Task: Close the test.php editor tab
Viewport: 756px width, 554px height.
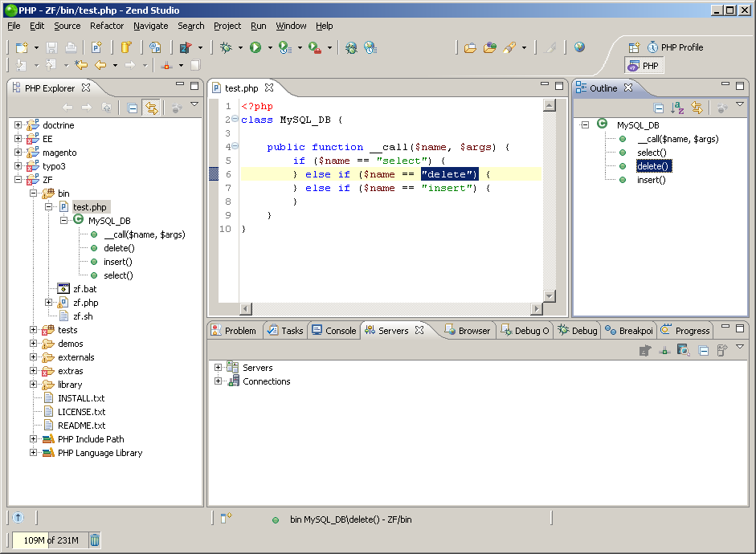Action: (269, 88)
